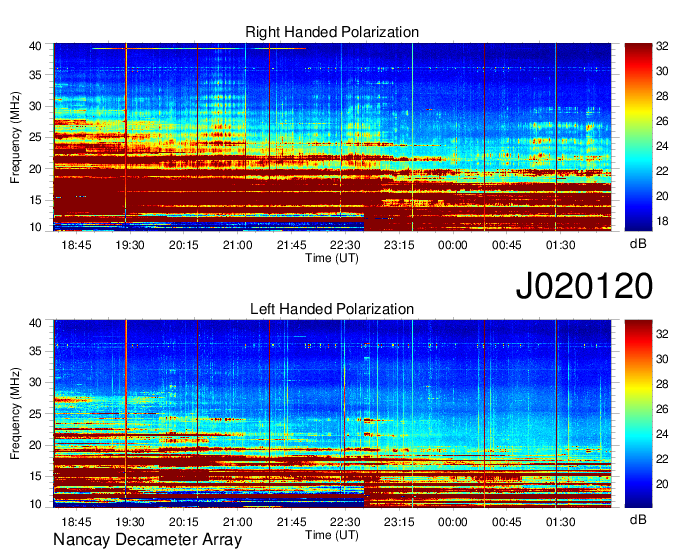Click the 00:00 tick on bottom time axis

[x=453, y=522]
